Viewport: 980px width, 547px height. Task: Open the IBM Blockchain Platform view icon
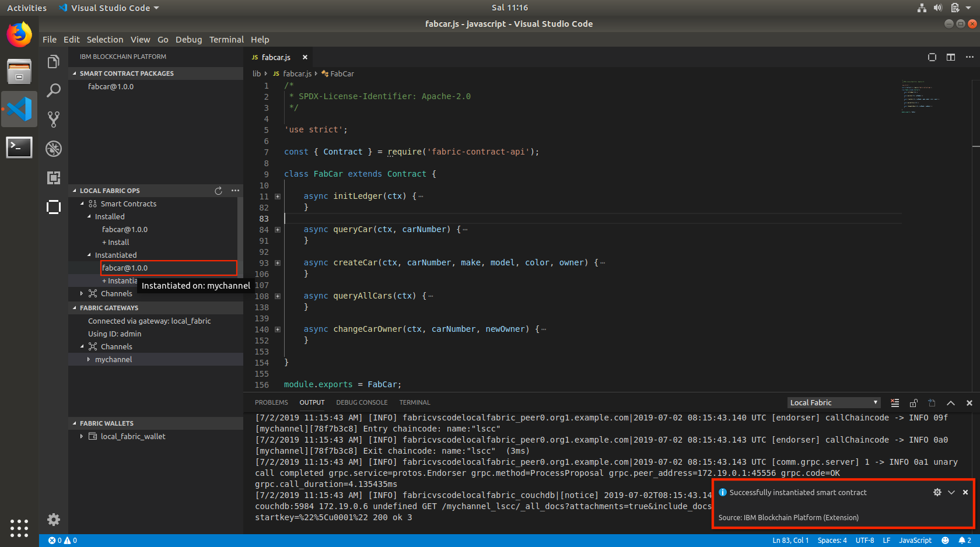54,207
